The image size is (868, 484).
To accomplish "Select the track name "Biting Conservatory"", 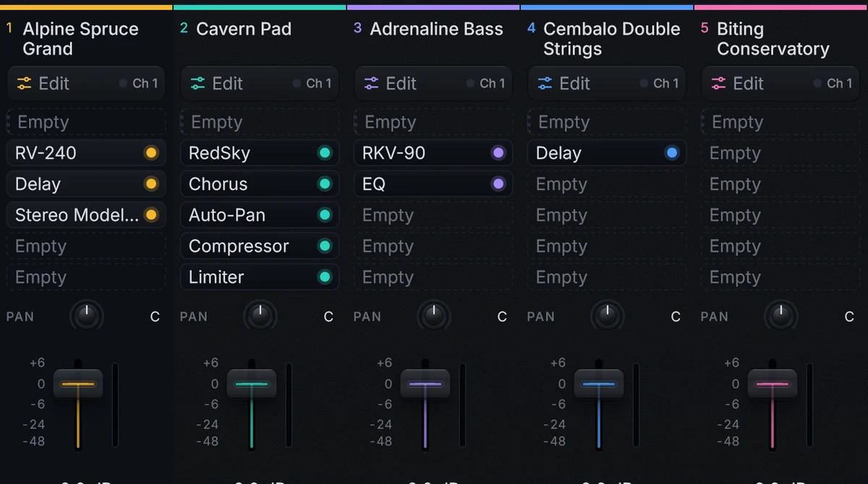I will click(x=773, y=39).
